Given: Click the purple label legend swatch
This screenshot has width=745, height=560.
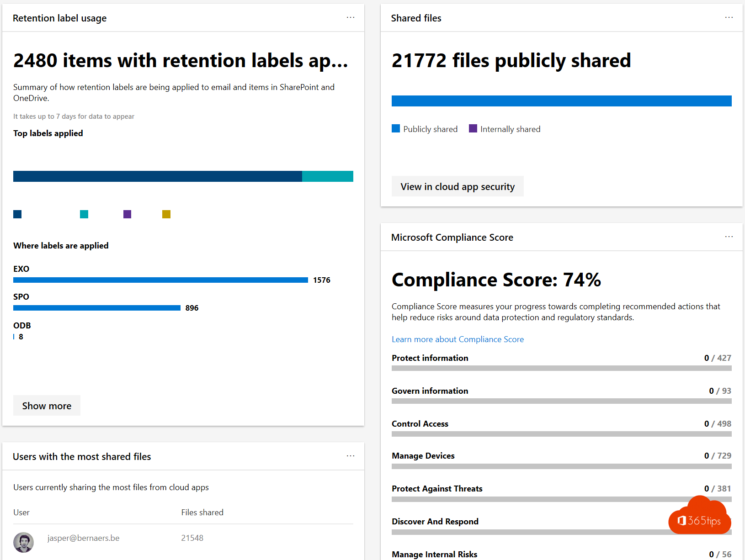Looking at the screenshot, I should coord(128,214).
